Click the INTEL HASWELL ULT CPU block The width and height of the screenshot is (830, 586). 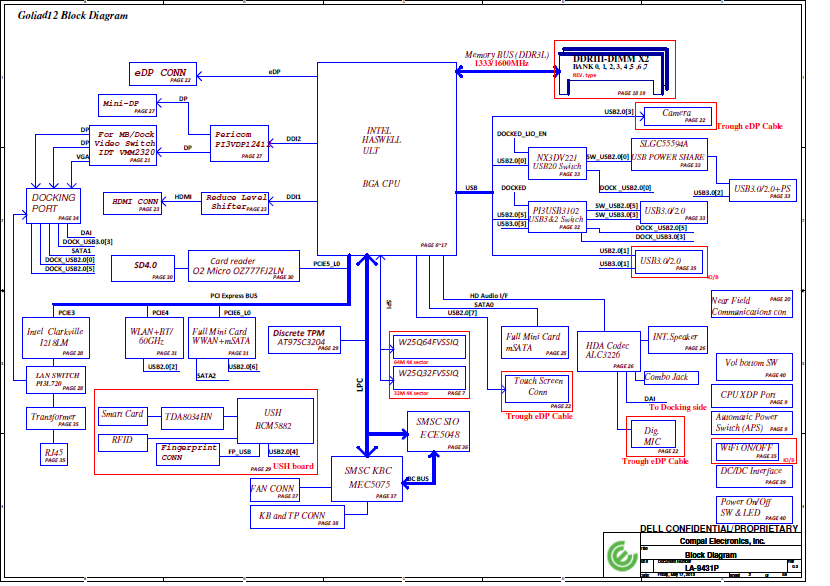(387, 159)
